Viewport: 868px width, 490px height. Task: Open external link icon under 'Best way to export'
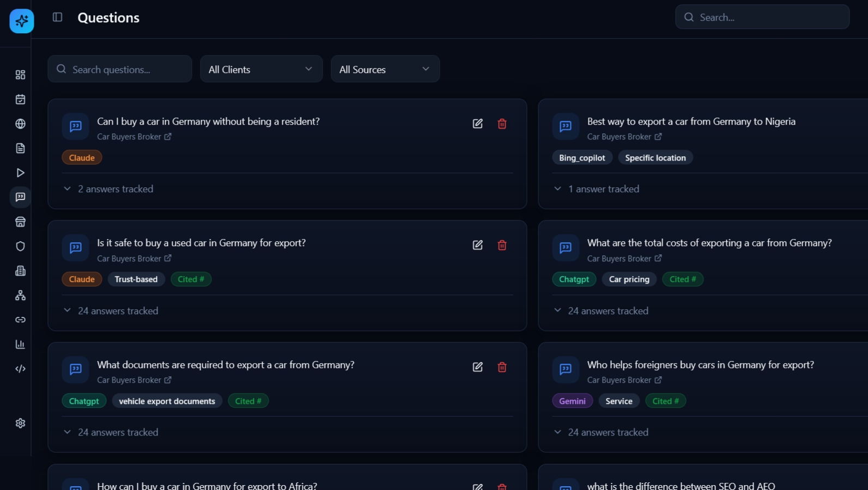click(658, 137)
